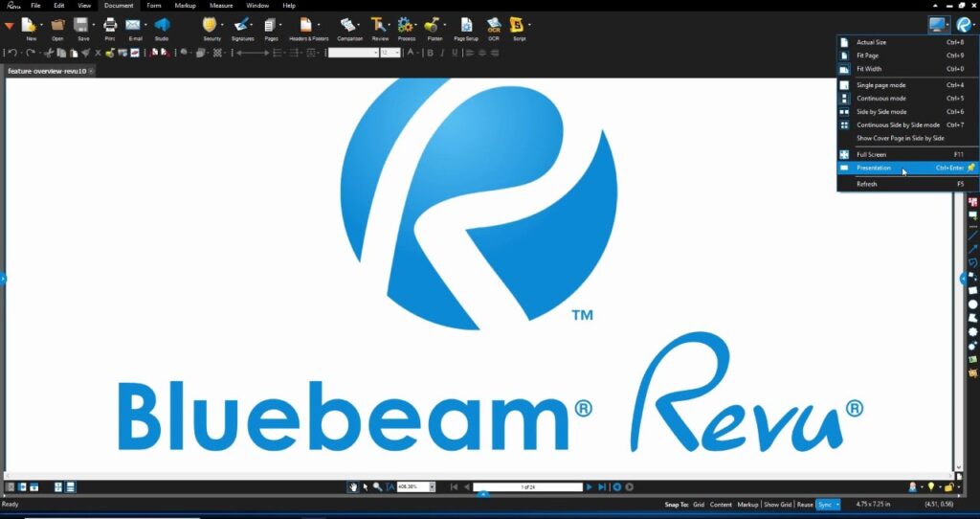980x519 pixels.
Task: Toggle the Sync option in status bar
Action: coord(824,504)
